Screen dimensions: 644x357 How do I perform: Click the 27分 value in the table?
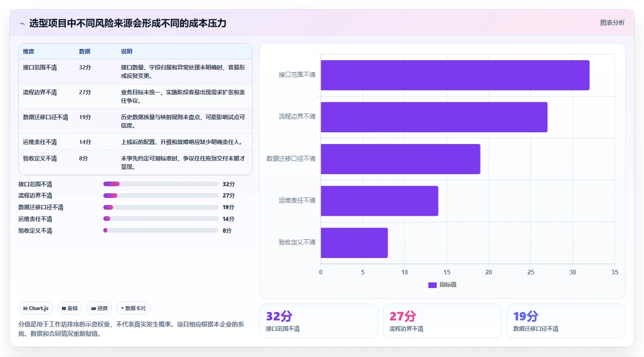click(85, 92)
